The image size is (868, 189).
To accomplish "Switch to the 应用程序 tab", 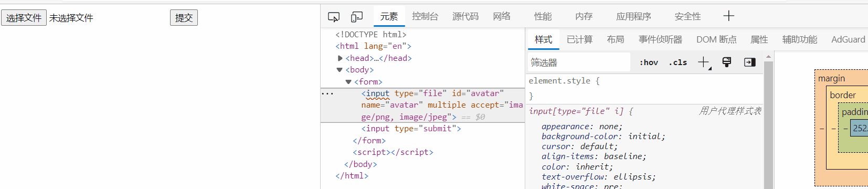I will [633, 16].
